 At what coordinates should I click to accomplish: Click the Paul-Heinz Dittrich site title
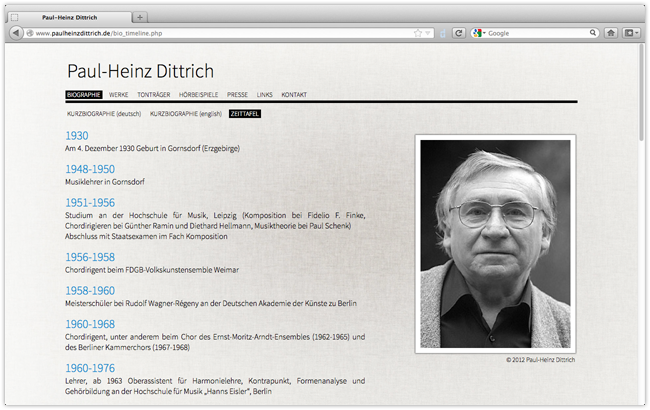[141, 71]
